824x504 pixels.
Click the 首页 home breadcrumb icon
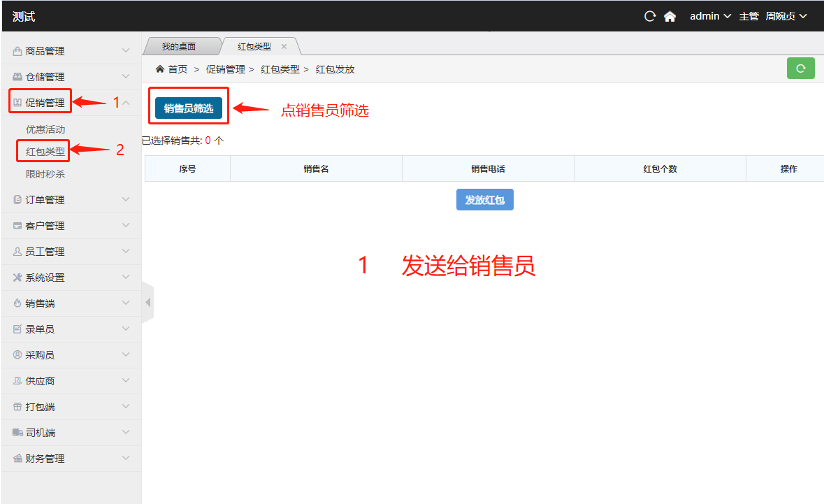[x=160, y=69]
